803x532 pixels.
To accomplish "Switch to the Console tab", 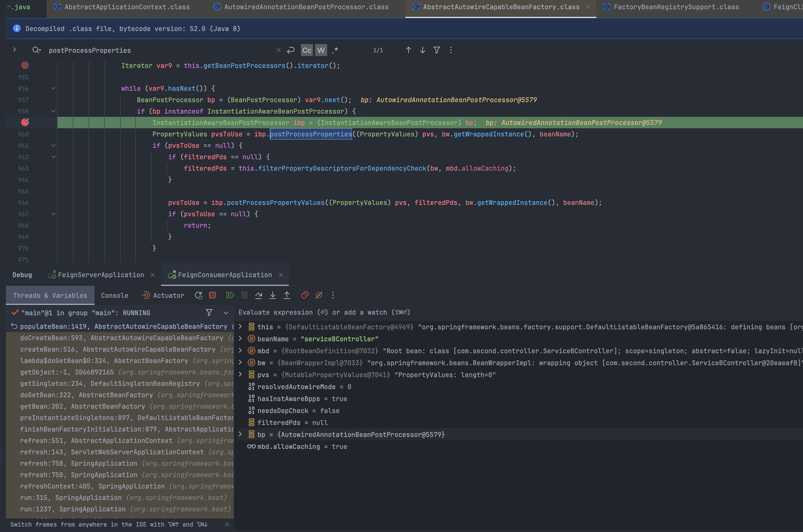I will (x=115, y=296).
